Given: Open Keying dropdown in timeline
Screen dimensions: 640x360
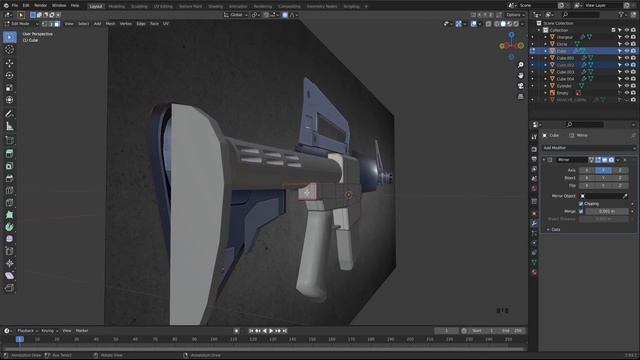Looking at the screenshot, I should click(x=49, y=331).
